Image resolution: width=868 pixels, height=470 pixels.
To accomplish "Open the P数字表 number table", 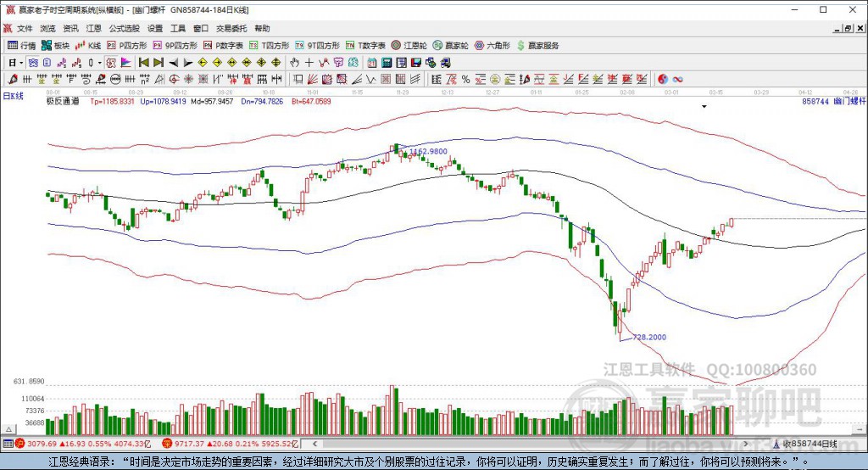I will (x=223, y=46).
